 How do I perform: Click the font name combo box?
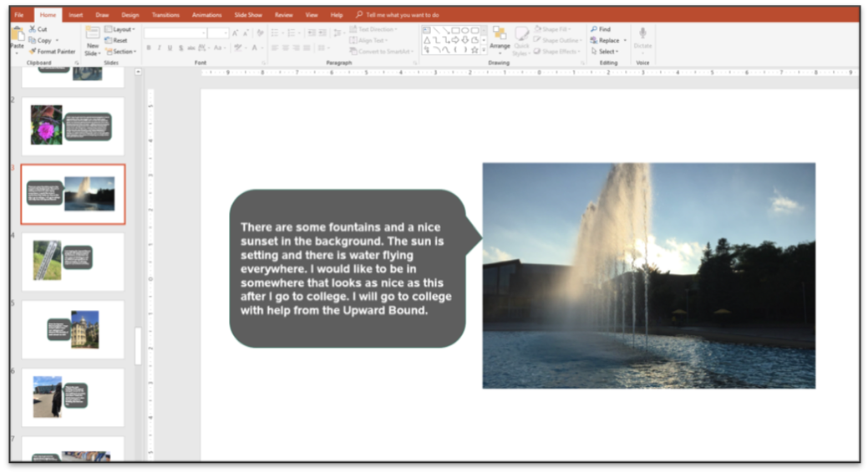175,33
